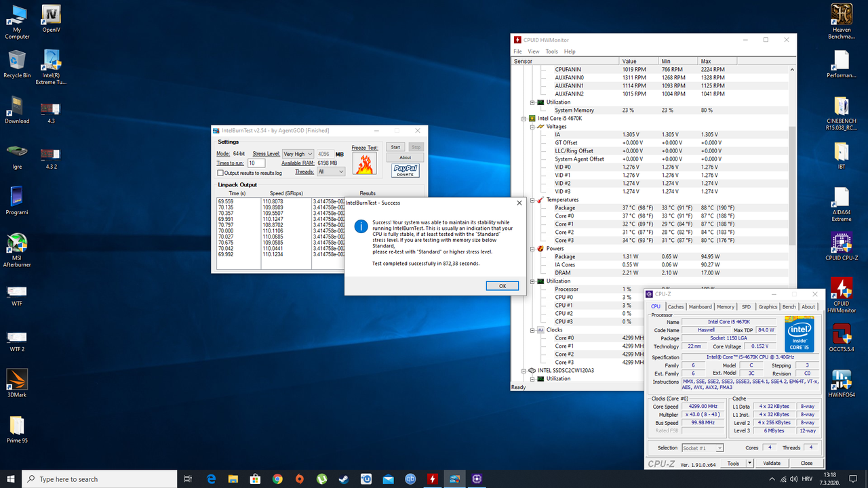This screenshot has width=868, height=488.
Task: Open the Tools dropdown arrow in CPU-Z
Action: [x=749, y=464]
